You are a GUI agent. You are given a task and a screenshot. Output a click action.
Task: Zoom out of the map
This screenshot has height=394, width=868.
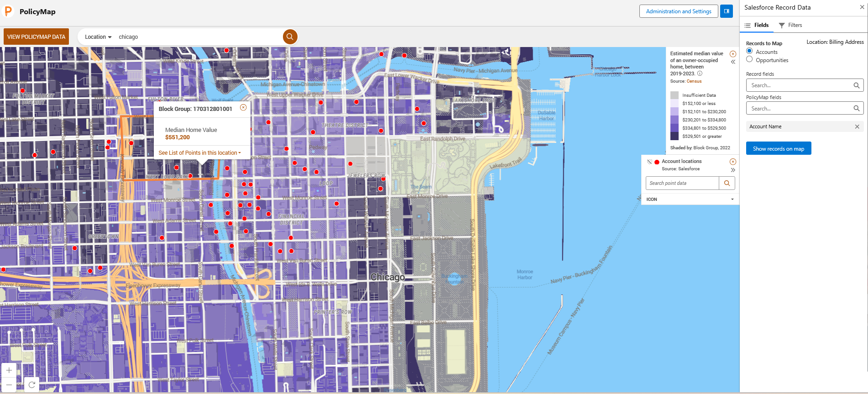9,385
